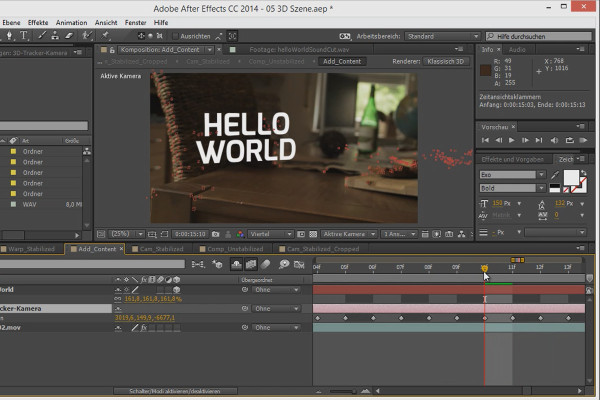Image resolution: width=600 pixels, height=400 pixels.
Task: Select the Eraser tool
Action: tap(69, 36)
